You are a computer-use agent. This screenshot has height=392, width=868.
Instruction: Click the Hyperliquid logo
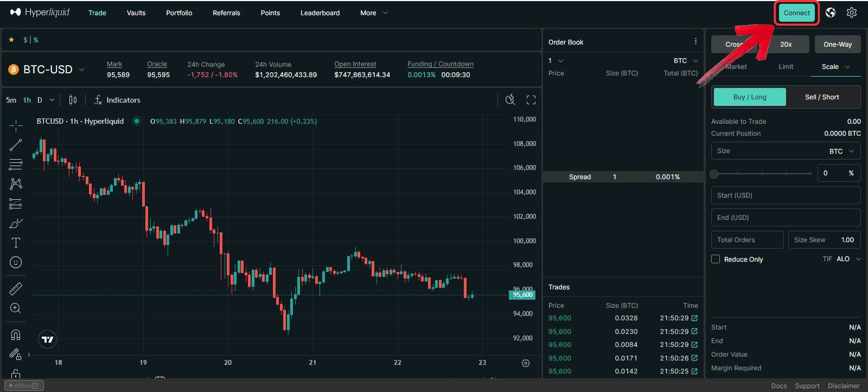click(x=40, y=12)
